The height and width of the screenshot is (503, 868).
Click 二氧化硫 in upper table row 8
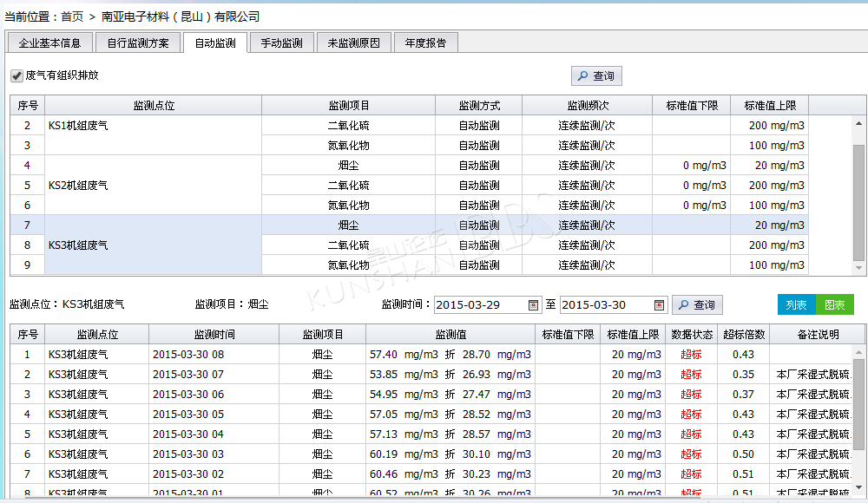point(349,245)
